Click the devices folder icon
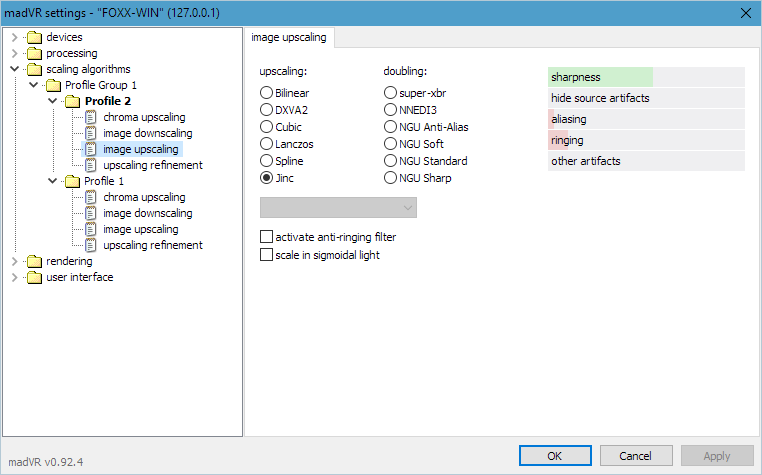This screenshot has width=762, height=475. click(35, 37)
